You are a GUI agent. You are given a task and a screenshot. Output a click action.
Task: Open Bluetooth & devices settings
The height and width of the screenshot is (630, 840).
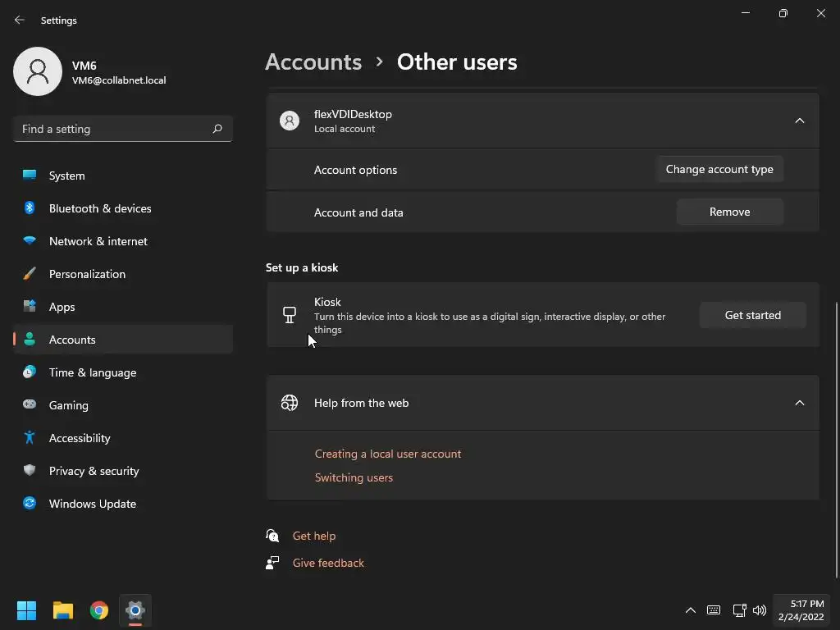[99, 208]
